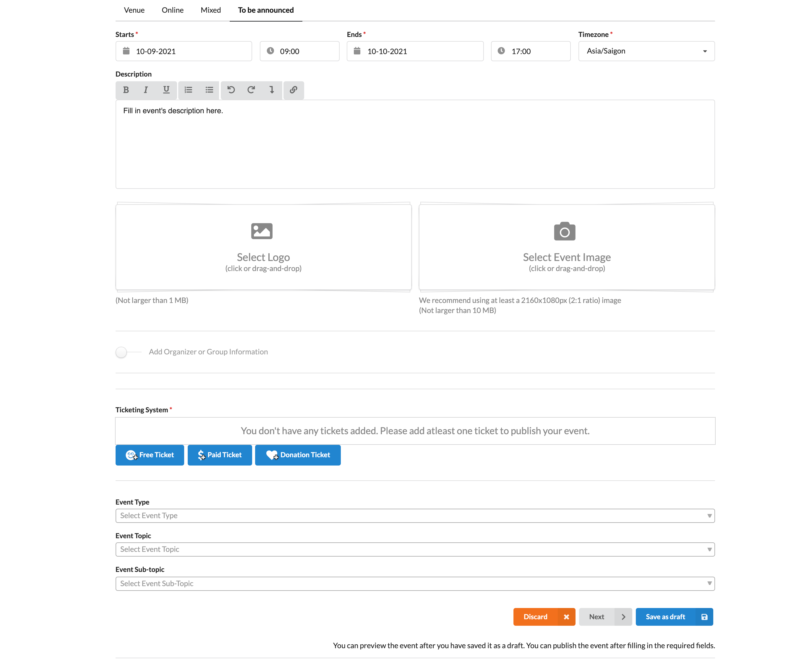812x668 pixels.
Task: Click the calendar icon in Starts date
Action: [126, 51]
